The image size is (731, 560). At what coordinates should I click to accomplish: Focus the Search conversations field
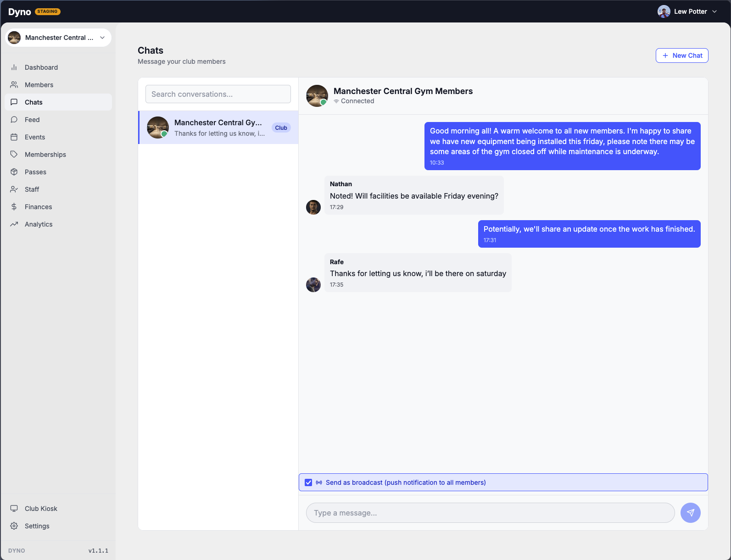[x=218, y=94]
